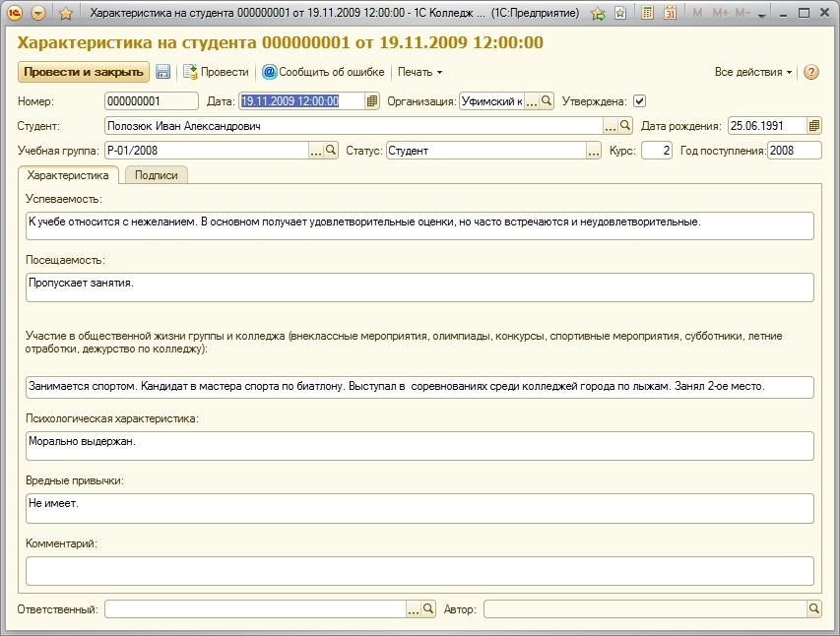Open the Печать dropdown menu
The height and width of the screenshot is (636, 840).
click(420, 72)
